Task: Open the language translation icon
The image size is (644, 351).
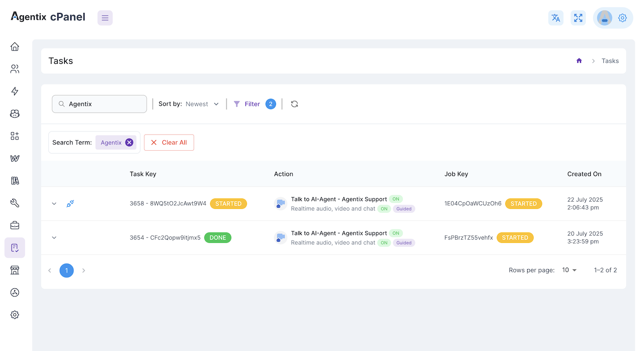Action: tap(556, 18)
